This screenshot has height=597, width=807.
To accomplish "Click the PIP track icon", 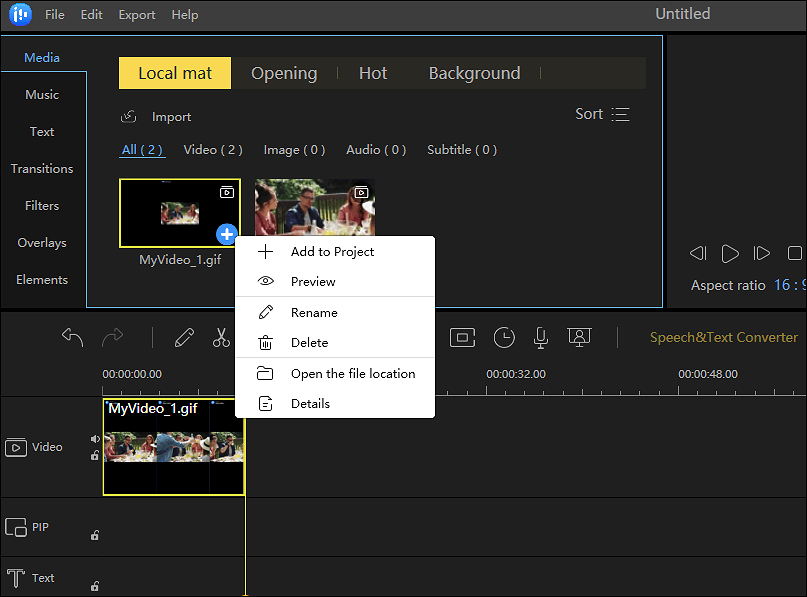I will click(x=16, y=528).
